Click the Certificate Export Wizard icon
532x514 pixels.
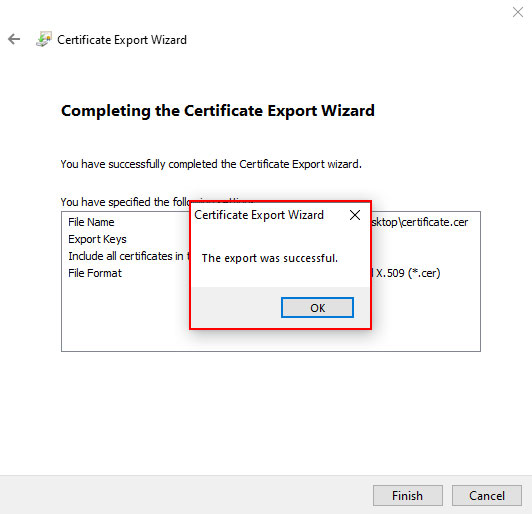pos(44,39)
